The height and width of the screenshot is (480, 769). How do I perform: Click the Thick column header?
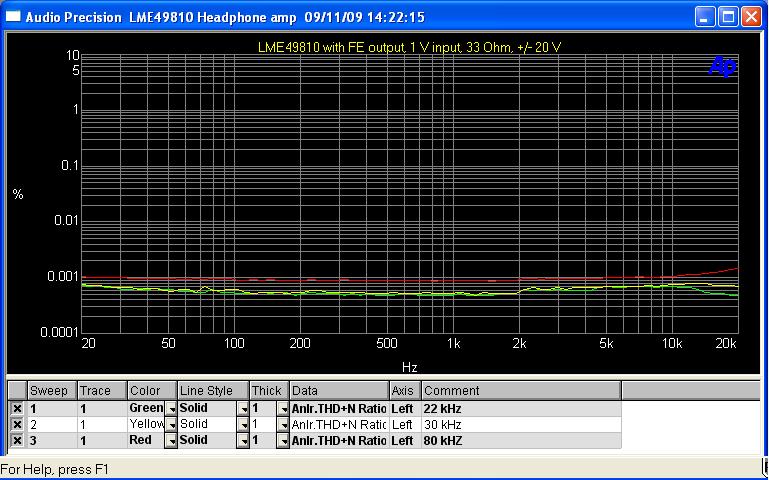(x=270, y=391)
